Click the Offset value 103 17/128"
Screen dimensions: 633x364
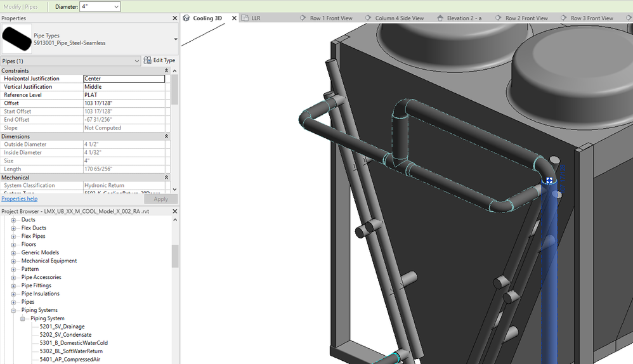pyautogui.click(x=124, y=103)
